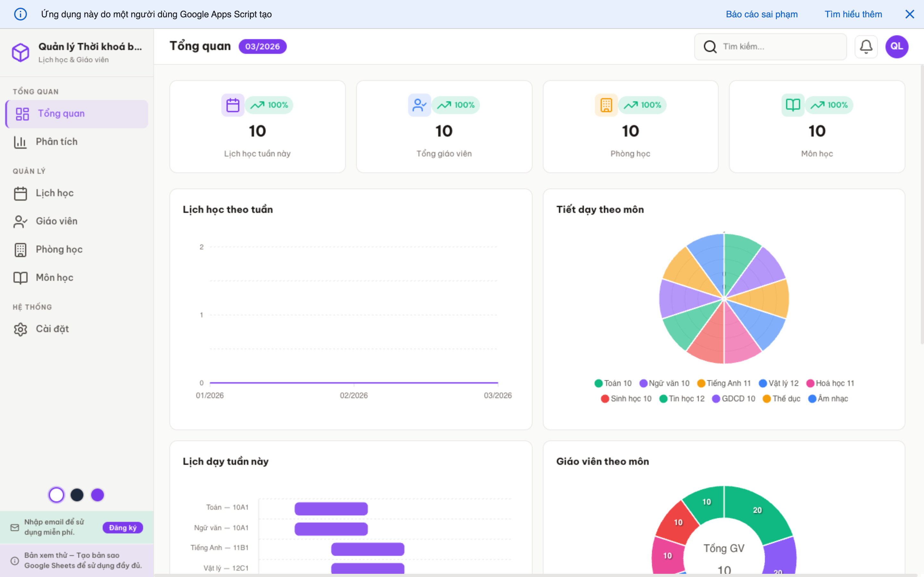The height and width of the screenshot is (577, 924).
Task: Open Phân tích in the sidebar
Action: pyautogui.click(x=56, y=142)
